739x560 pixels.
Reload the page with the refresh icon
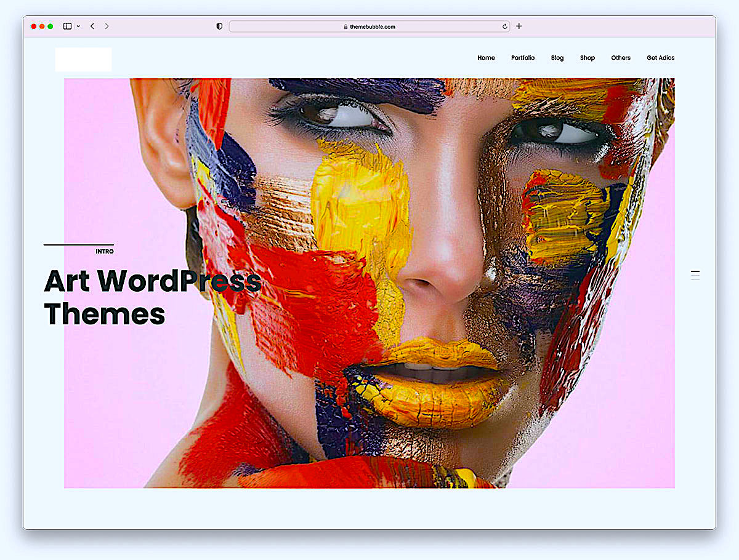[x=505, y=26]
